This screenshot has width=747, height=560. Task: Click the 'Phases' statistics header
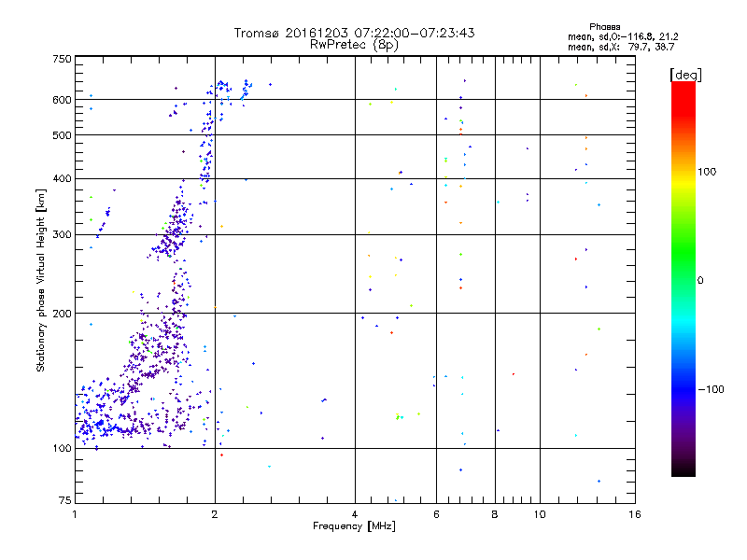pyautogui.click(x=604, y=27)
